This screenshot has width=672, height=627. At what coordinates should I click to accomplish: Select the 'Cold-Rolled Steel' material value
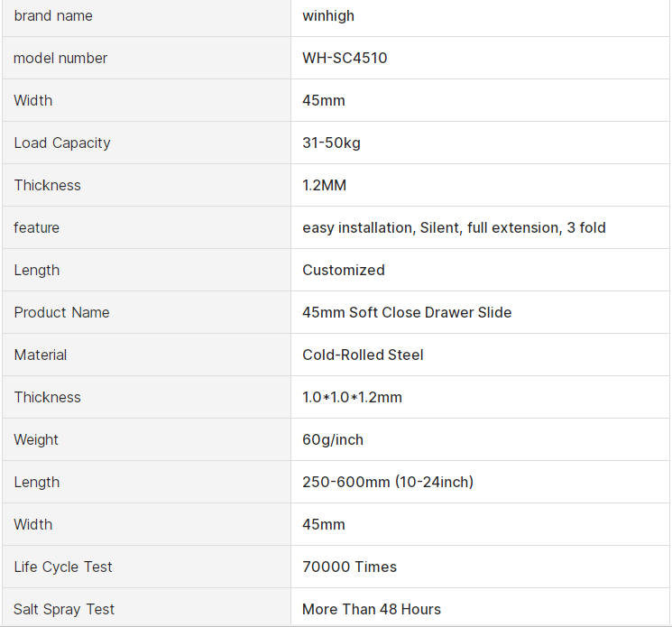[363, 355]
